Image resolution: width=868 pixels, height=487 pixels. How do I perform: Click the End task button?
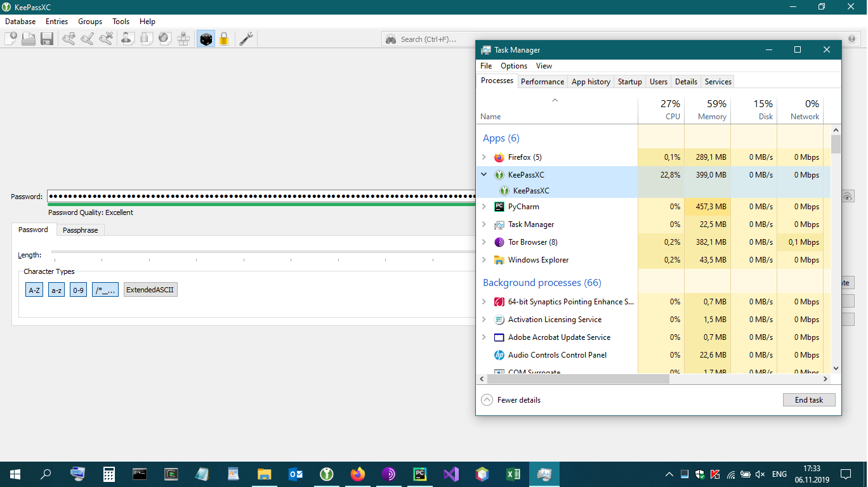[x=809, y=400]
